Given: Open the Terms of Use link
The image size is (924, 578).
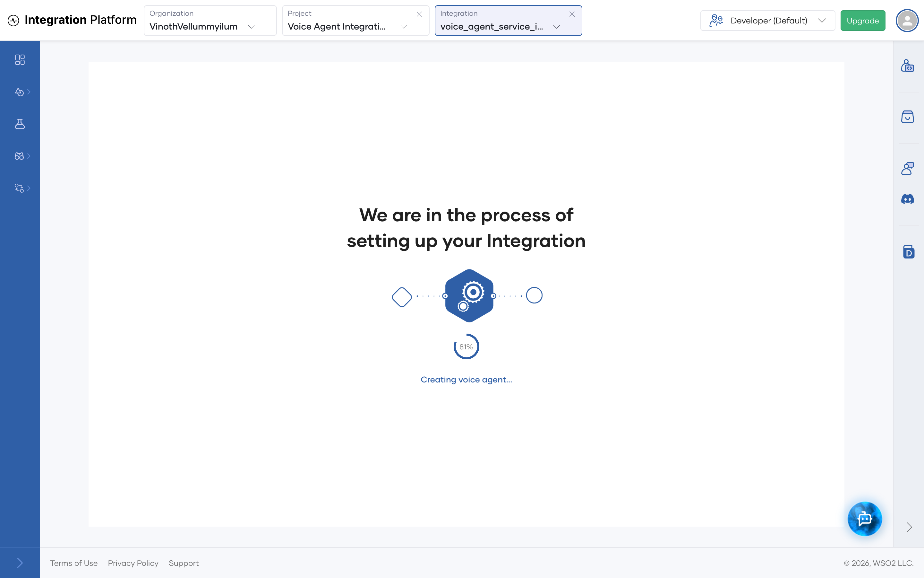Looking at the screenshot, I should tap(74, 563).
